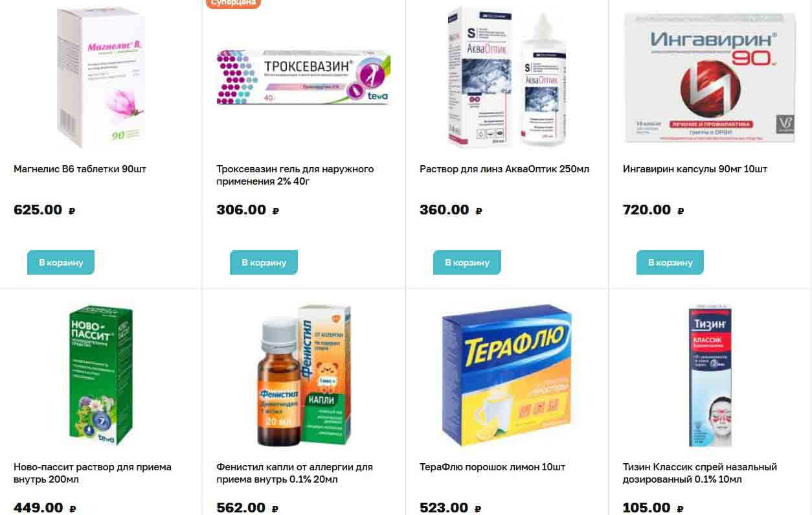Open Троксевазин гель для наружного применения link
Image resolution: width=812 pixels, height=515 pixels.
[x=295, y=176]
